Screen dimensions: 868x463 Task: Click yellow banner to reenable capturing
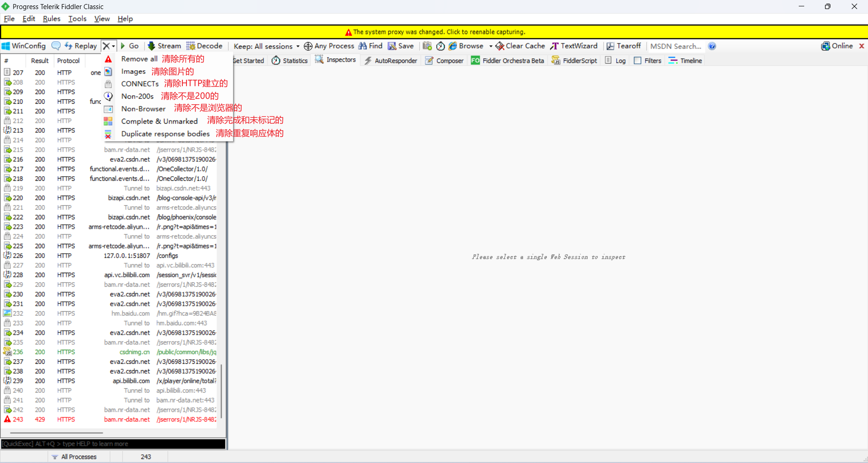point(434,32)
